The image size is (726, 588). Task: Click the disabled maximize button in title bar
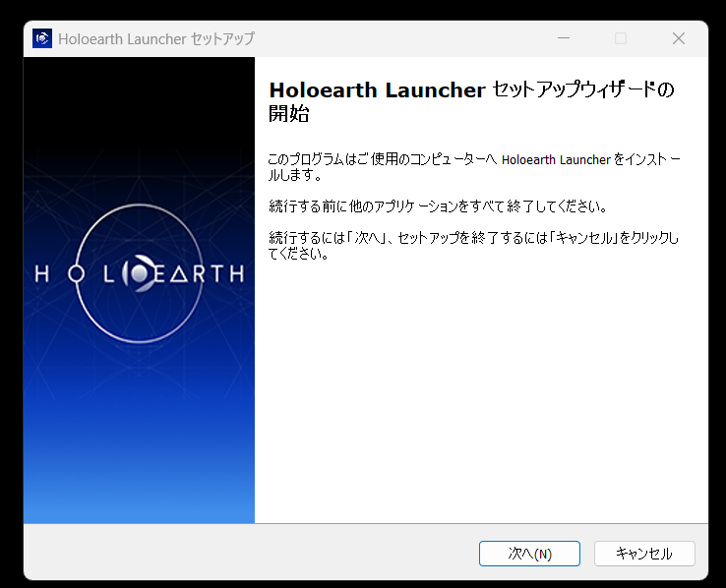click(621, 38)
